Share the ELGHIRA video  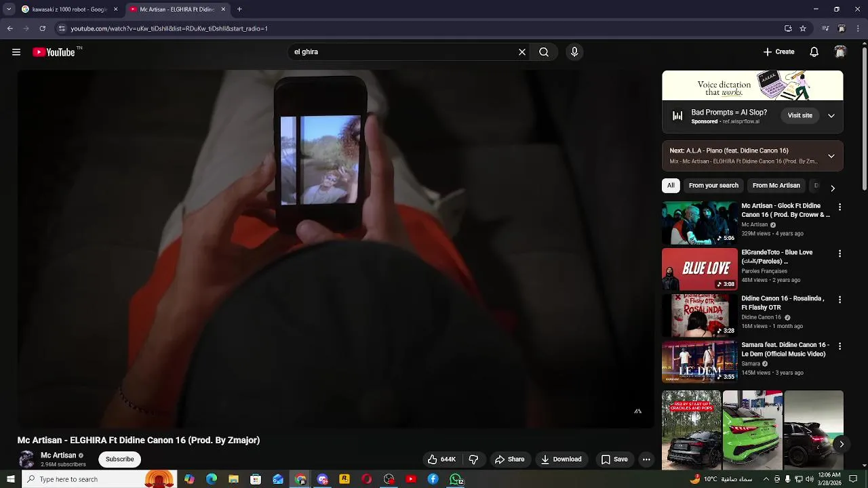509,460
